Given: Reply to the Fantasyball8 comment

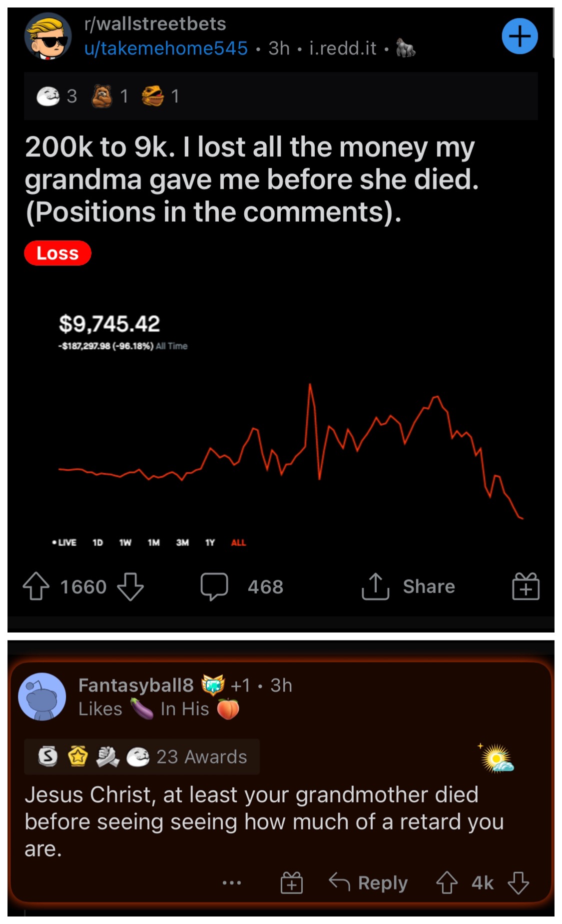Looking at the screenshot, I should 369,882.
